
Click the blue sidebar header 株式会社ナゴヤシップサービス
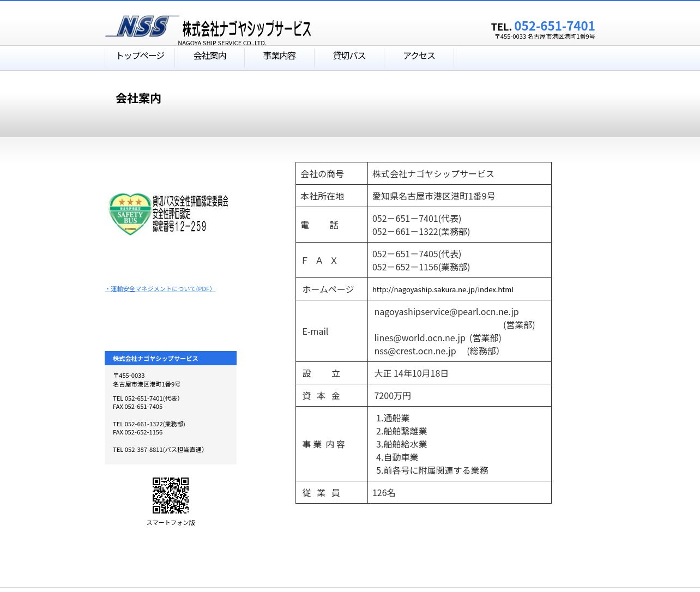[171, 358]
